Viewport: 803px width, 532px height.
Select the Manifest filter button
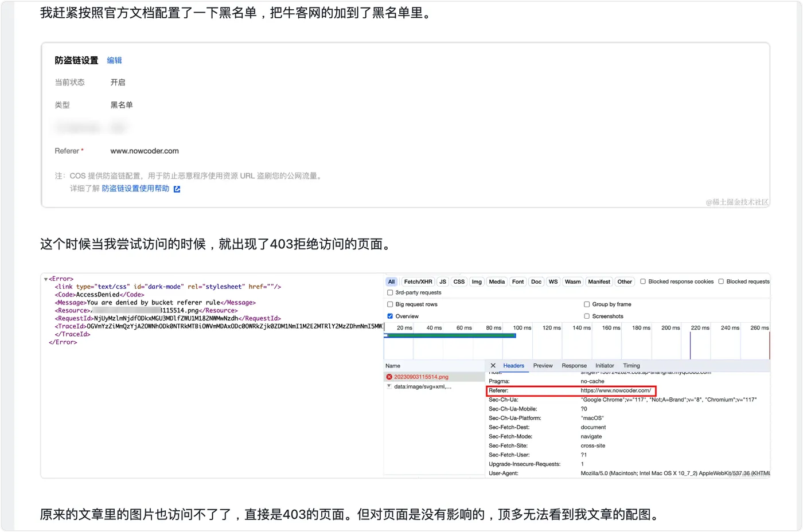coord(599,281)
